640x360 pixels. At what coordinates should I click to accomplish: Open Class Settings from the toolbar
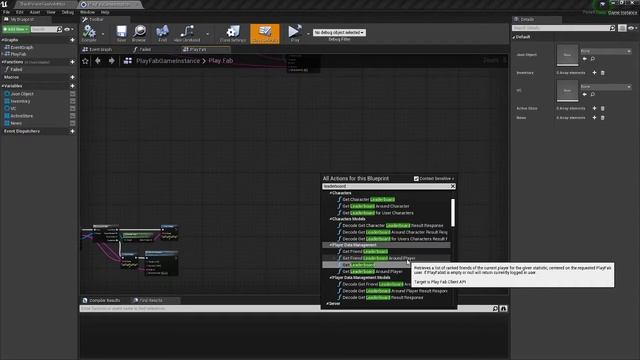233,33
